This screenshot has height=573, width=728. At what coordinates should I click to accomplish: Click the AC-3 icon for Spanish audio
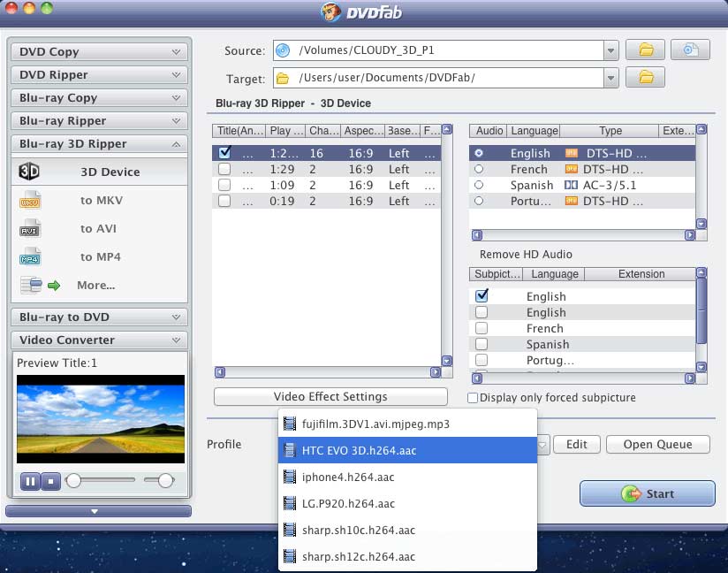571,185
